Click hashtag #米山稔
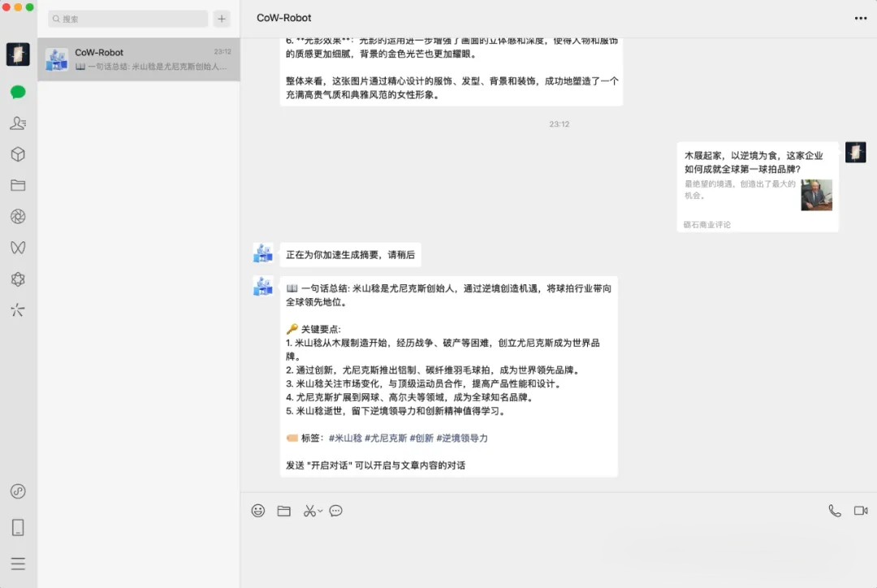The width and height of the screenshot is (877, 588). click(x=346, y=438)
